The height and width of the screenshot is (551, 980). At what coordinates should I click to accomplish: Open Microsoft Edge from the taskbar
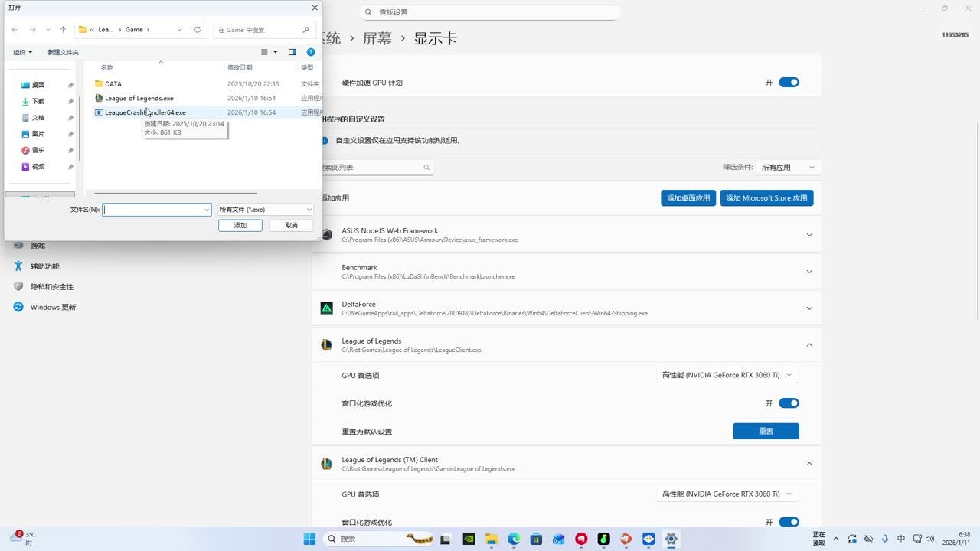pyautogui.click(x=514, y=539)
